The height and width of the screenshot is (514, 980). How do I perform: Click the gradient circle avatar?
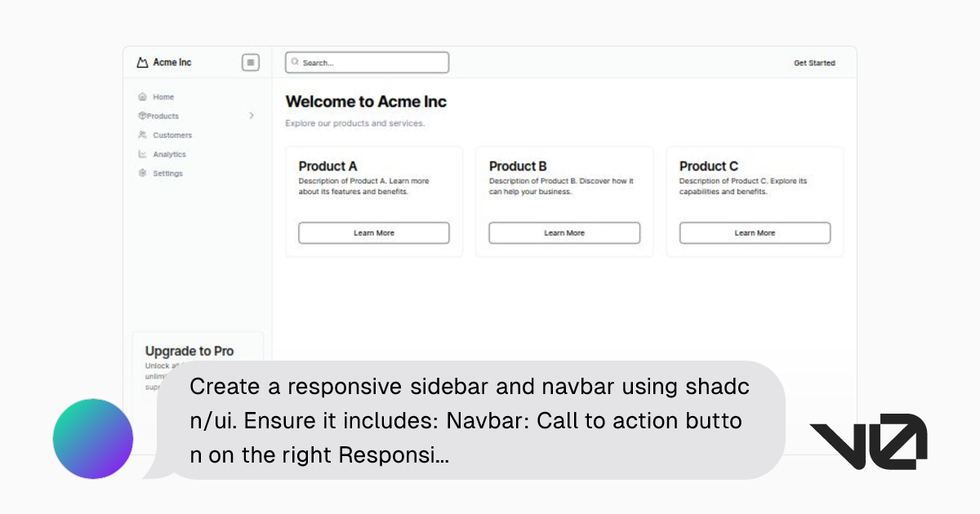pos(92,439)
